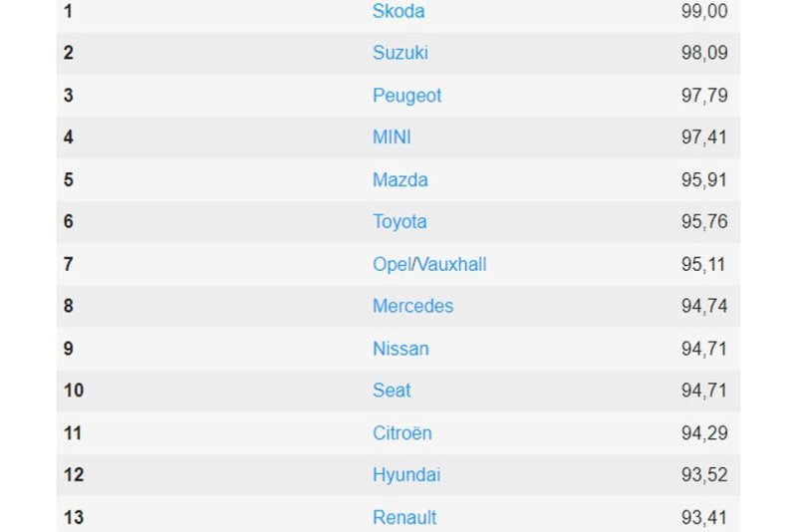797x532 pixels.
Task: Click the 93,52 score for Hyundai
Action: tap(704, 475)
